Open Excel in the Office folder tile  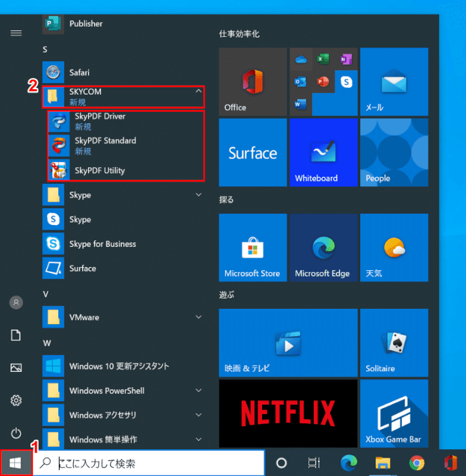[x=323, y=59]
